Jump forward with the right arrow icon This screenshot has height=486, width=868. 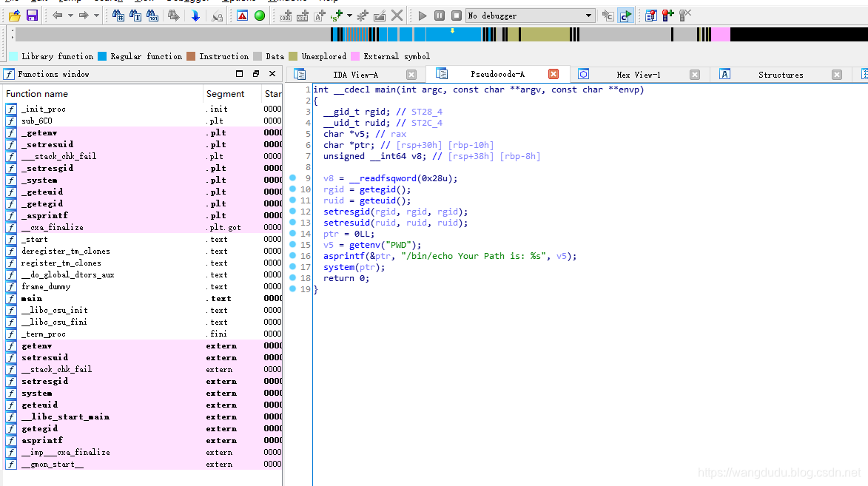pos(84,16)
